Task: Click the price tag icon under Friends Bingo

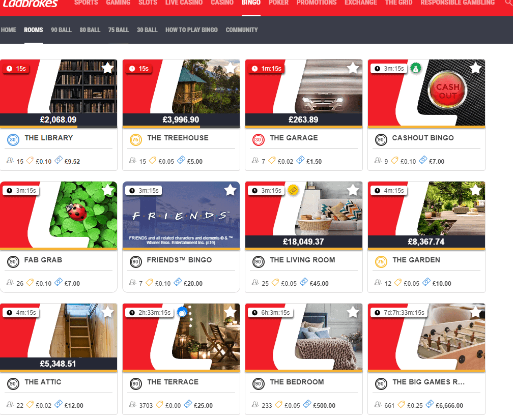Action: pyautogui.click(x=149, y=282)
